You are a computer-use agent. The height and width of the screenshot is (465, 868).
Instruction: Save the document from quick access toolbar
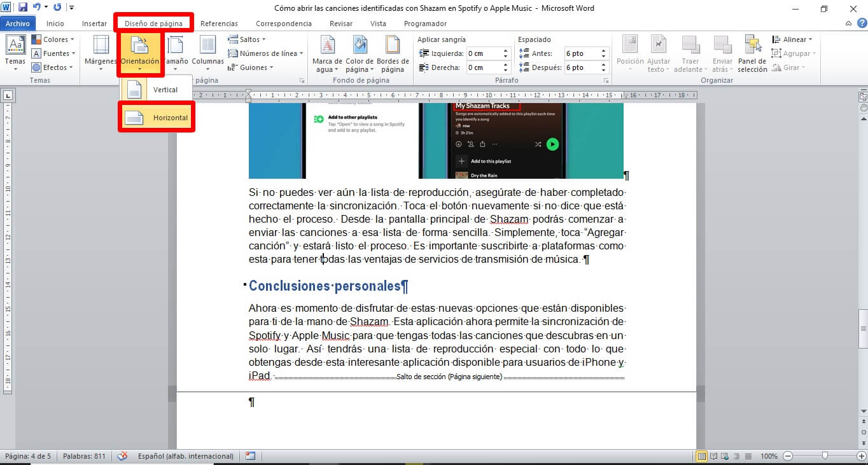(23, 8)
